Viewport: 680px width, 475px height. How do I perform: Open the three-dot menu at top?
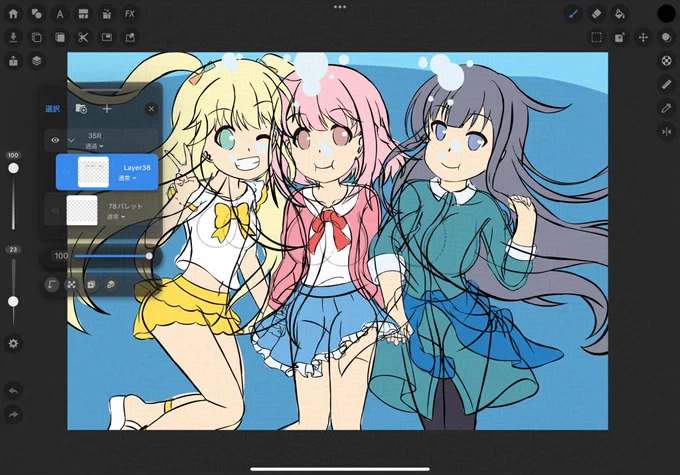point(340,7)
